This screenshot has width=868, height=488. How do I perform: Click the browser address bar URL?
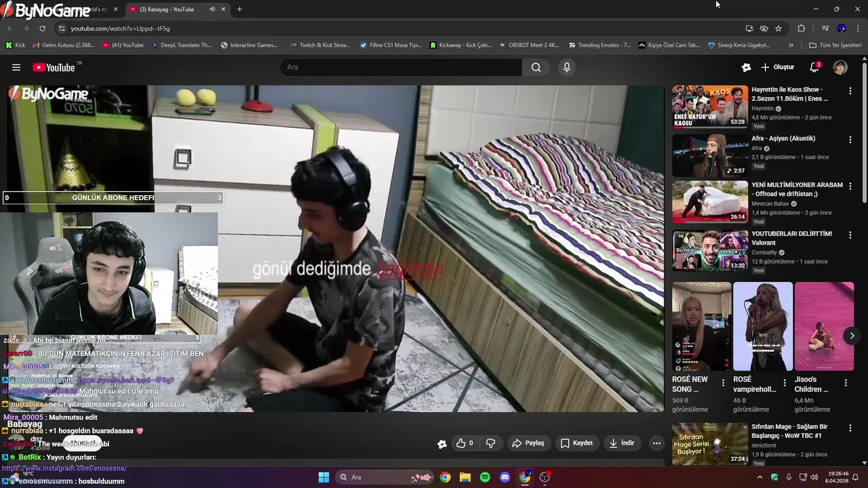click(120, 28)
